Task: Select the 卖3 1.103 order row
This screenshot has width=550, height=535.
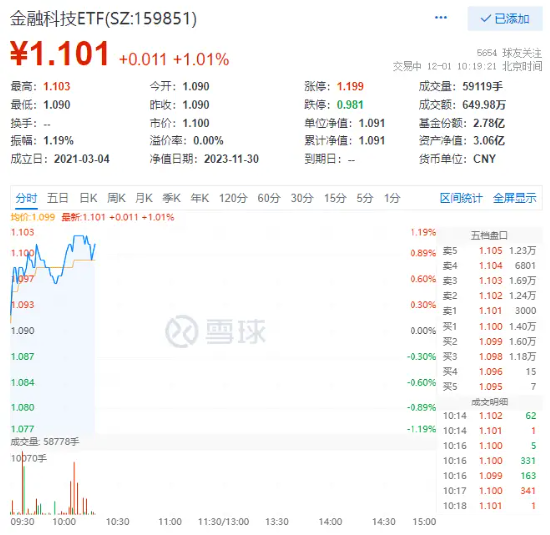Action: click(x=489, y=281)
